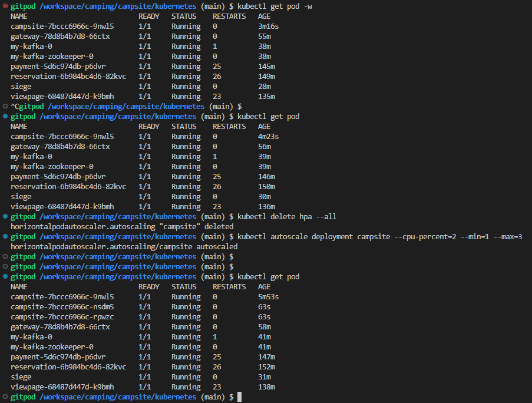532x403 pixels.
Task: Click the hollow decoration next to the empty gitpod prompt
Action: (4, 256)
